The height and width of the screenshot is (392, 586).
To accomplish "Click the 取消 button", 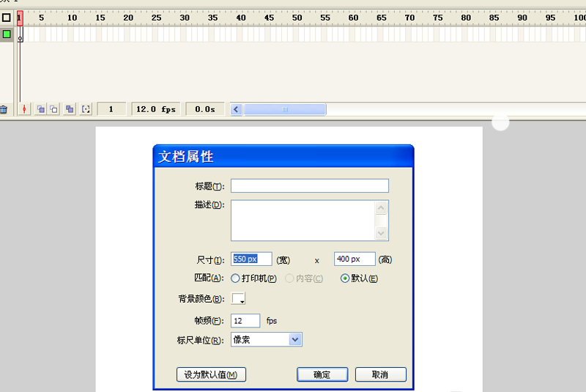I will pos(380,374).
